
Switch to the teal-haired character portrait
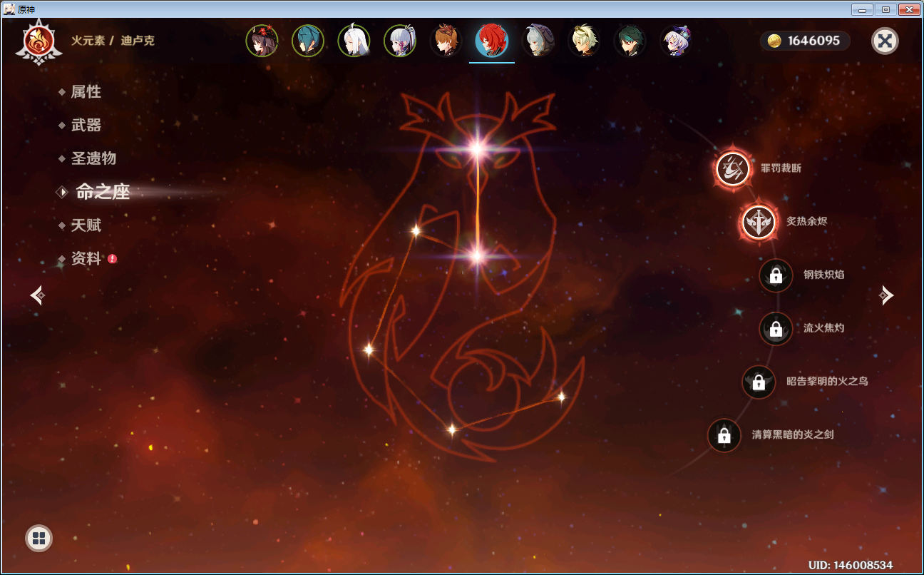click(x=307, y=41)
